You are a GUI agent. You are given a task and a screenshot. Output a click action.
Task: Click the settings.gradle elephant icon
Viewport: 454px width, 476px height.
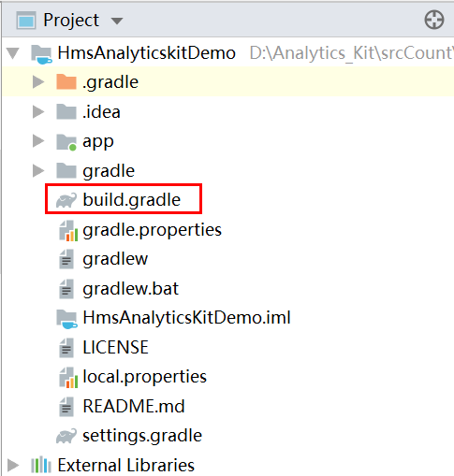[x=66, y=436]
